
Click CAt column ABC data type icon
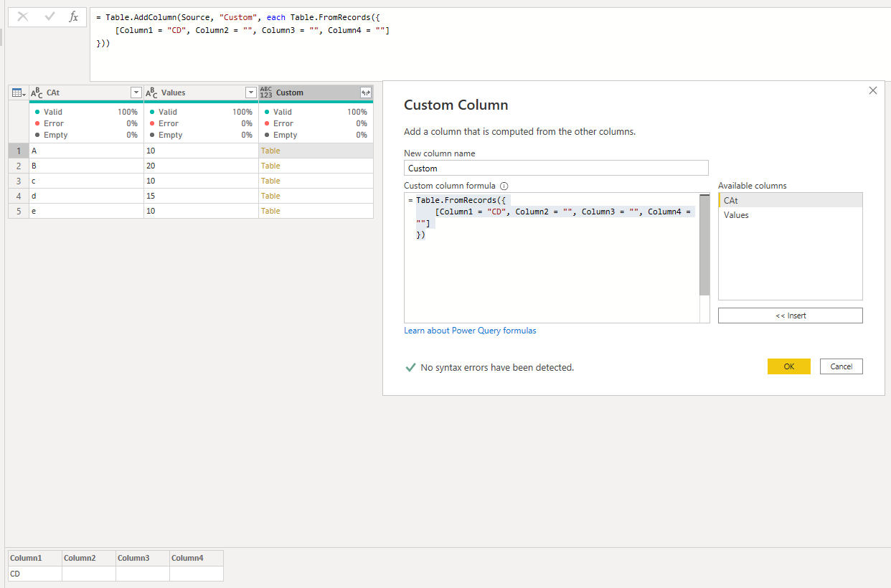37,93
